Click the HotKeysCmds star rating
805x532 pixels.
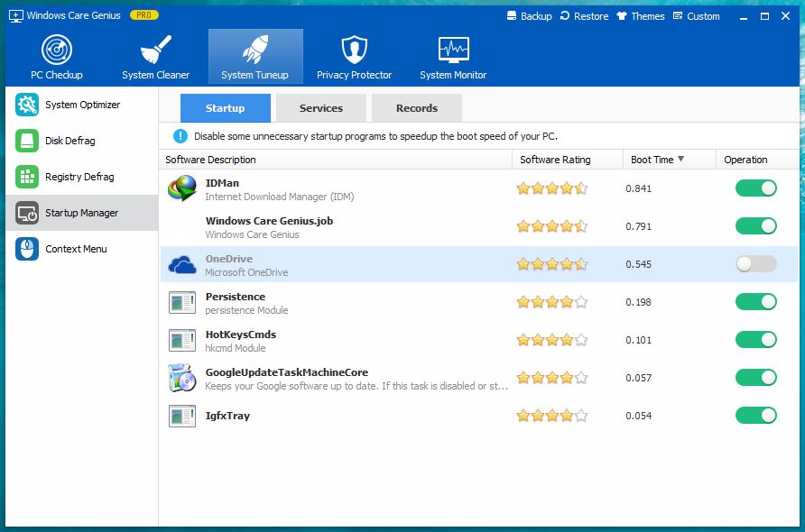click(x=552, y=340)
